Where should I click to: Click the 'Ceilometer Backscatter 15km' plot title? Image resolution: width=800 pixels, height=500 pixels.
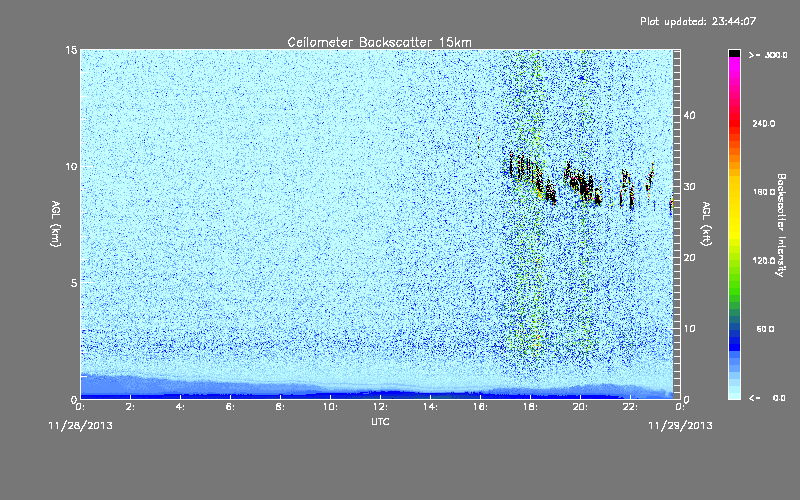[x=379, y=42]
